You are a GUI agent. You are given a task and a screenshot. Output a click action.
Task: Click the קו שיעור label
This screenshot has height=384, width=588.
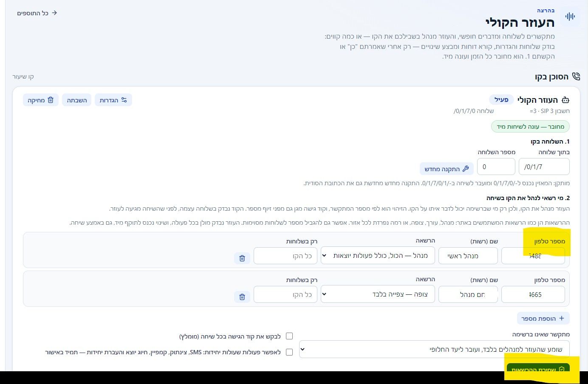coord(23,76)
